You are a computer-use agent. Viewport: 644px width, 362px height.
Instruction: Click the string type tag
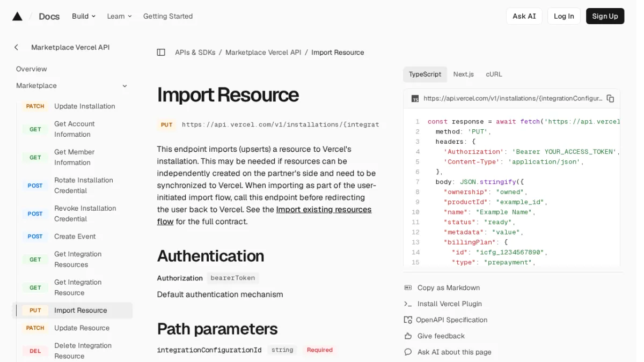click(x=282, y=350)
